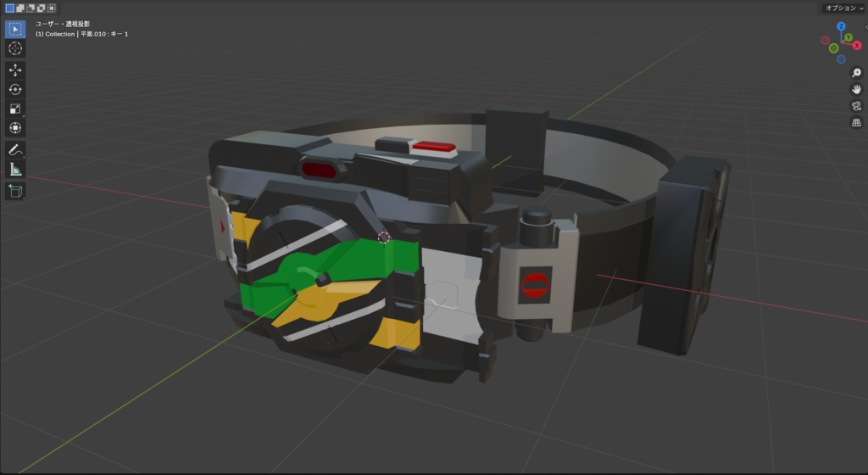
Task: Select the 3D Cursor tool
Action: [15, 48]
